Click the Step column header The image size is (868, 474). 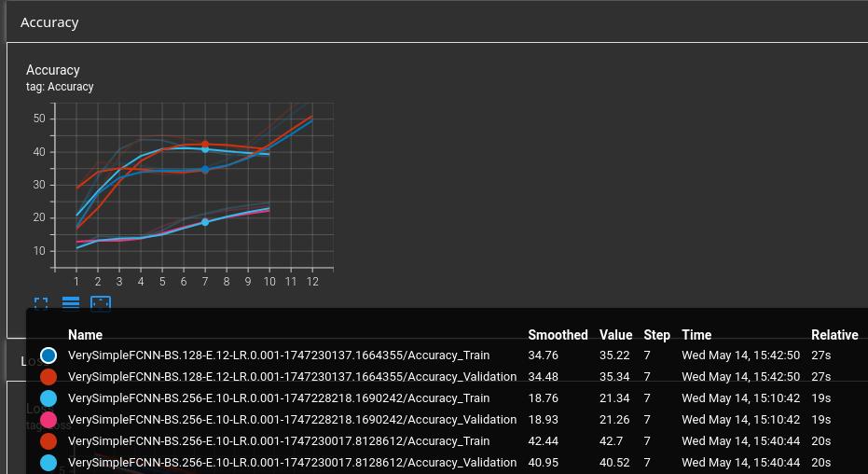pos(656,334)
